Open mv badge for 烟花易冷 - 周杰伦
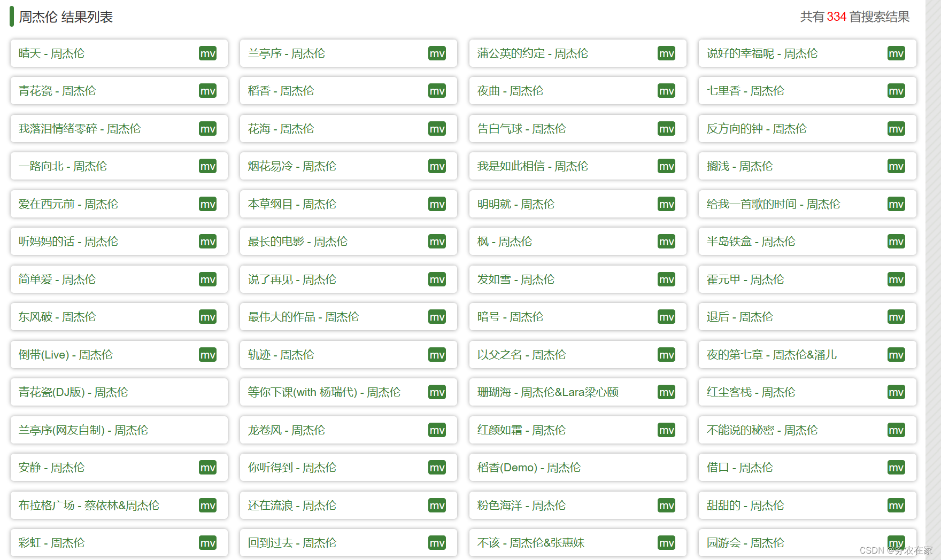Viewport: 941px width, 560px height. tap(437, 166)
